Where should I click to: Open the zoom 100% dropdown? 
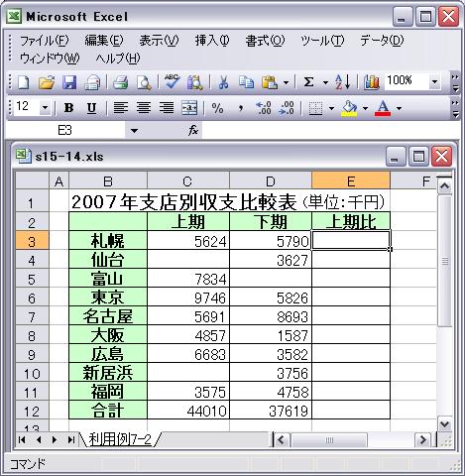click(435, 81)
